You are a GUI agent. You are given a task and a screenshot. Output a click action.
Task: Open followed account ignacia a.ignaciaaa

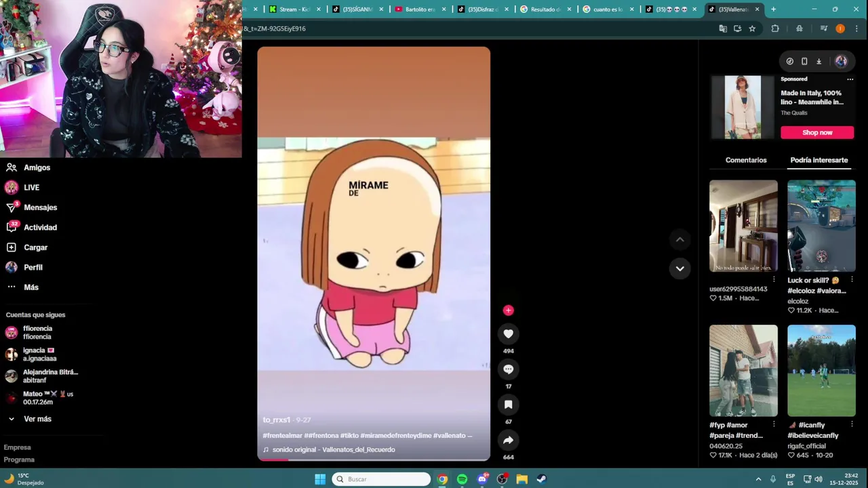pos(31,354)
